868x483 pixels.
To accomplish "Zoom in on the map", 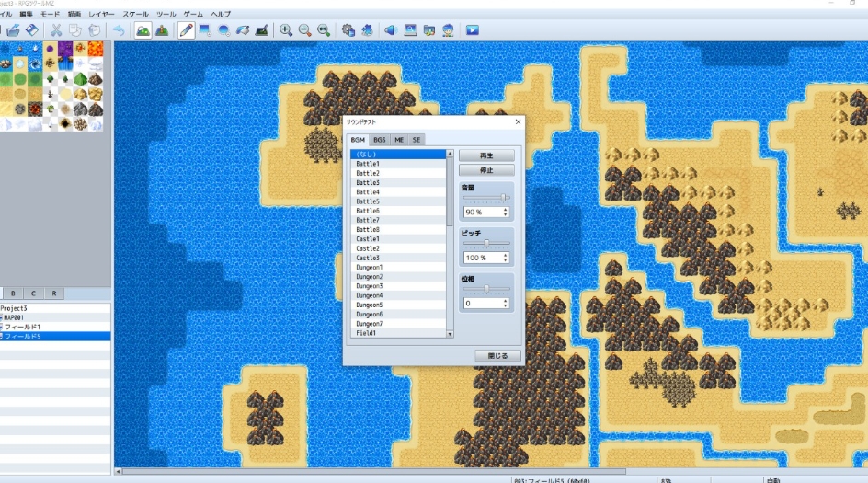I will [286, 30].
